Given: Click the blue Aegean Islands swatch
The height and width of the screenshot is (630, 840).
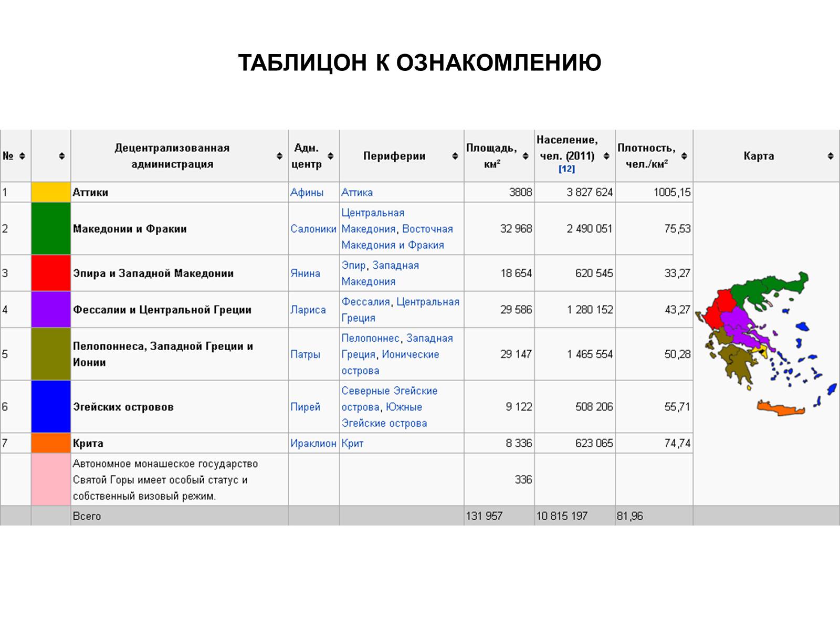Looking at the screenshot, I should coord(51,407).
